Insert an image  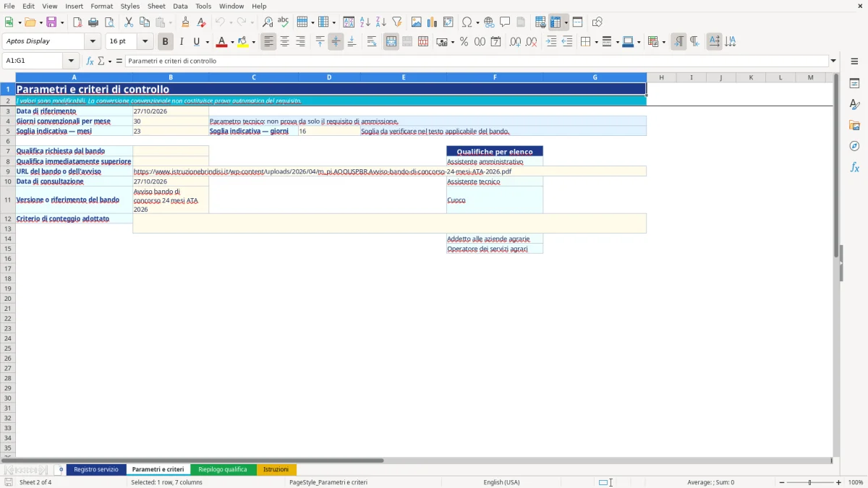coord(417,22)
